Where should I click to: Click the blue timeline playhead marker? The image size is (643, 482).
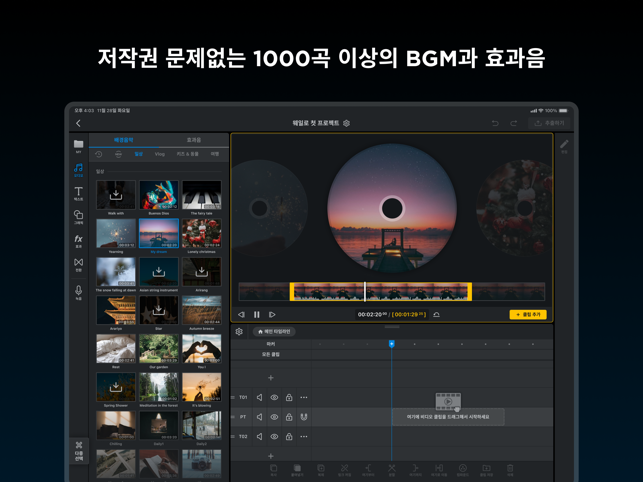click(392, 344)
